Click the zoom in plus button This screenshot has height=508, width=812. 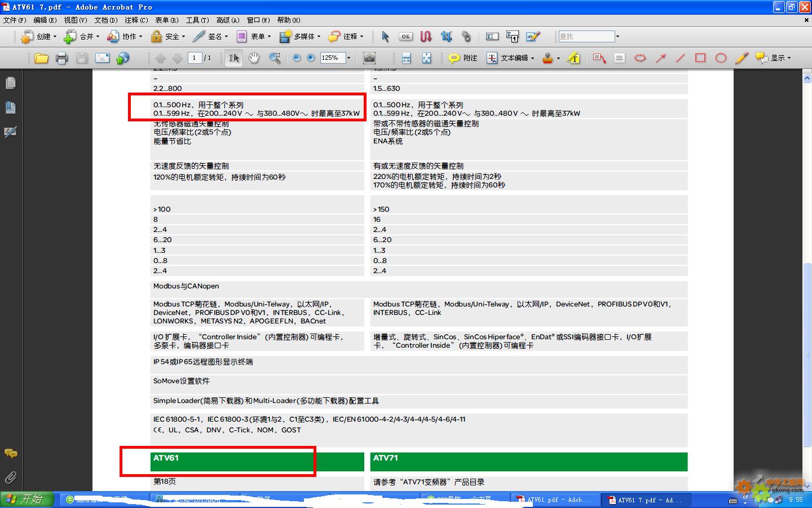click(311, 58)
